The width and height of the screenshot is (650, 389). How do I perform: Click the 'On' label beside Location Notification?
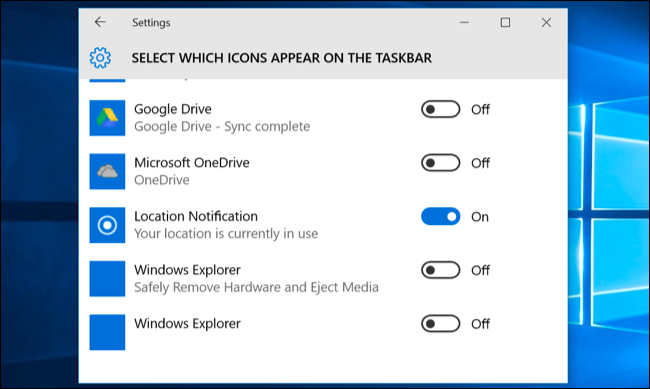click(x=480, y=217)
